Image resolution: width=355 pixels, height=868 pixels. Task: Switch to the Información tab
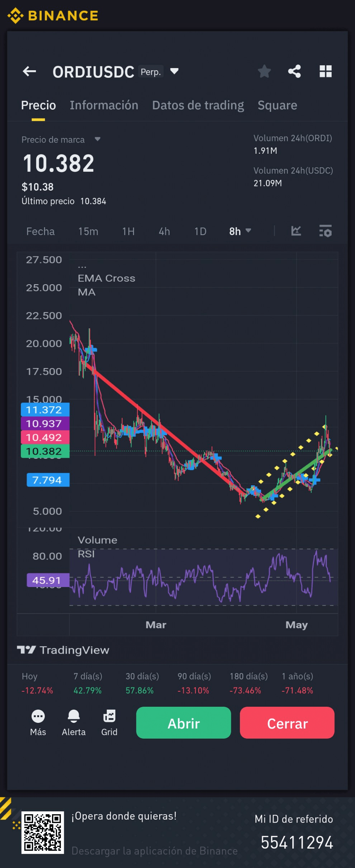tap(104, 105)
